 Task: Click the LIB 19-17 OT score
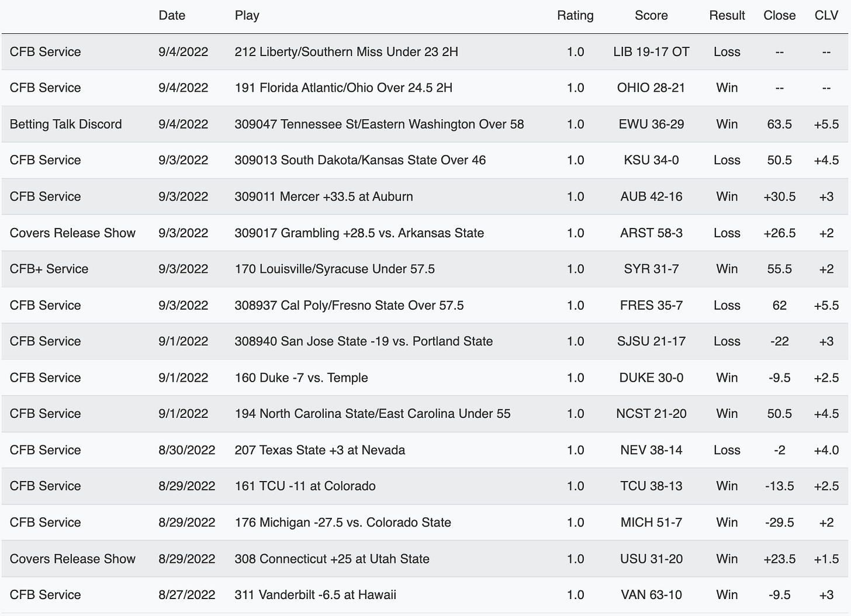651,52
